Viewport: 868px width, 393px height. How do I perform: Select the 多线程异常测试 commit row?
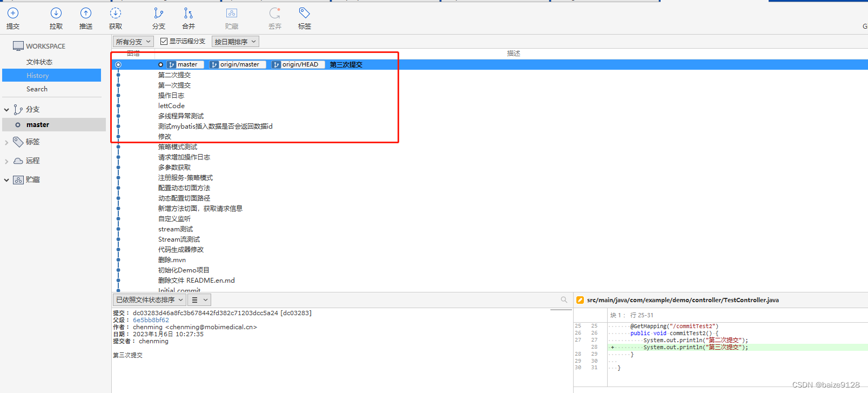point(490,116)
